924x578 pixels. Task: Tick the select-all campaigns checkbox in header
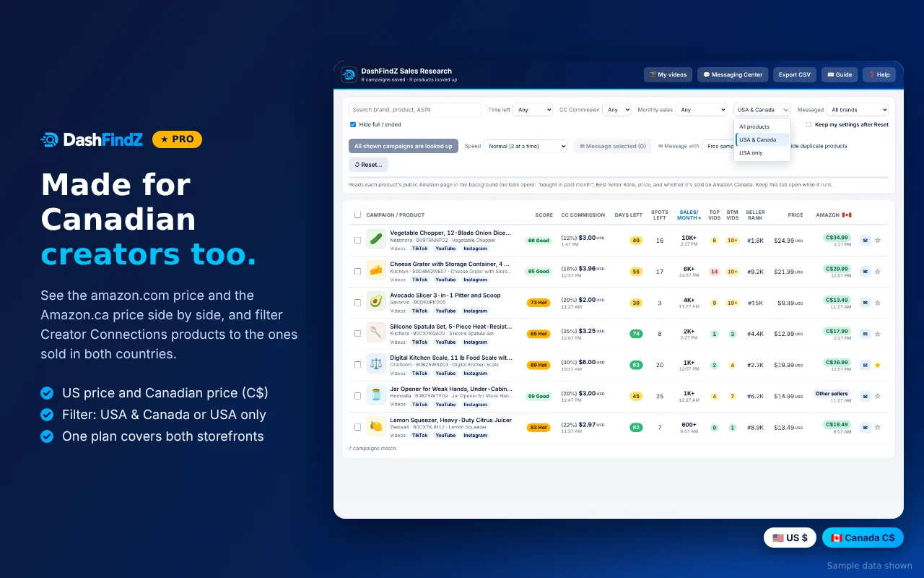coord(357,215)
